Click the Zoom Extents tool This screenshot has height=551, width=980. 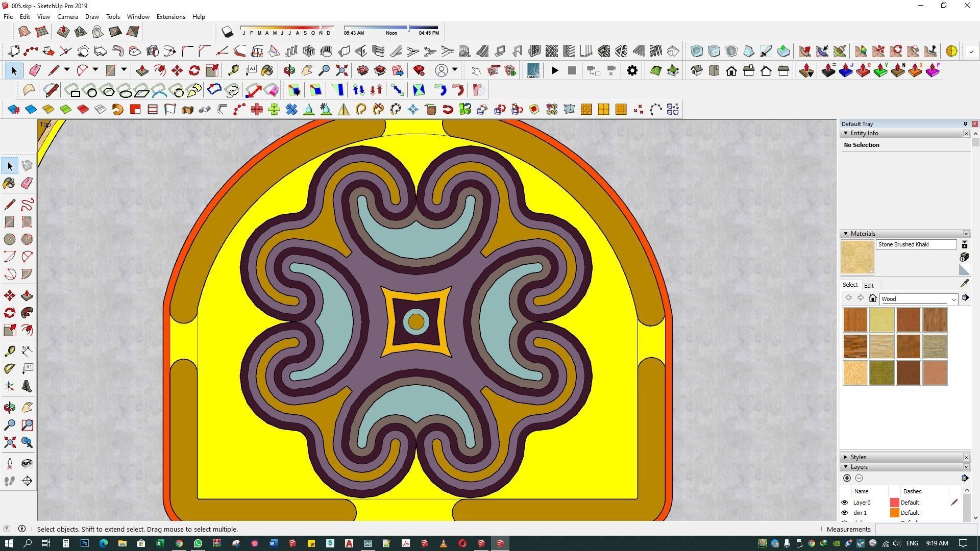tap(9, 442)
